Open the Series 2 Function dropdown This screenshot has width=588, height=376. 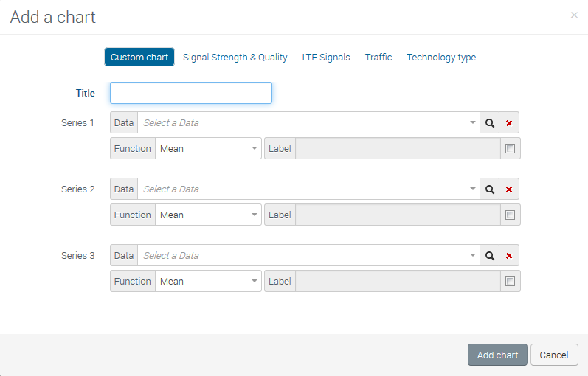(208, 215)
